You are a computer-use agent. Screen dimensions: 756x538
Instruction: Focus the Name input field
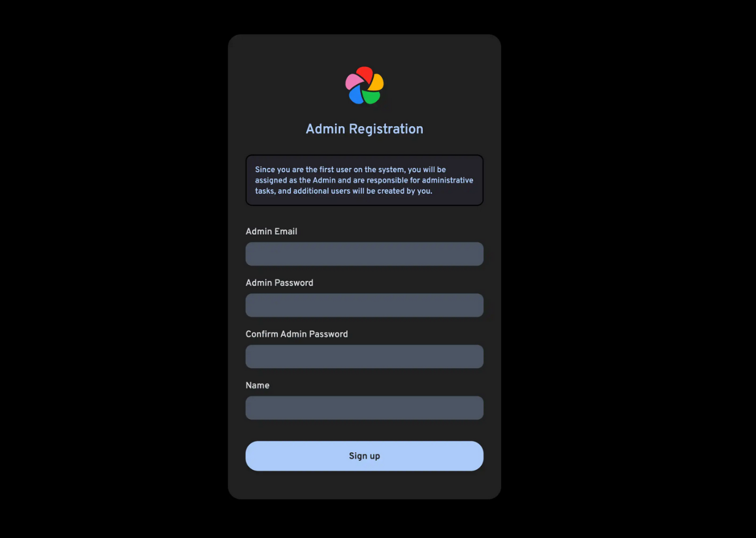365,408
